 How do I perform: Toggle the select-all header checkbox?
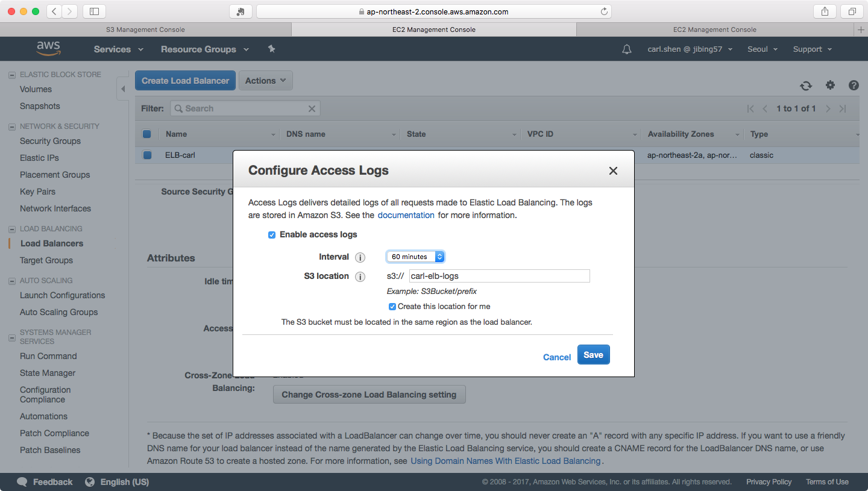(x=146, y=134)
